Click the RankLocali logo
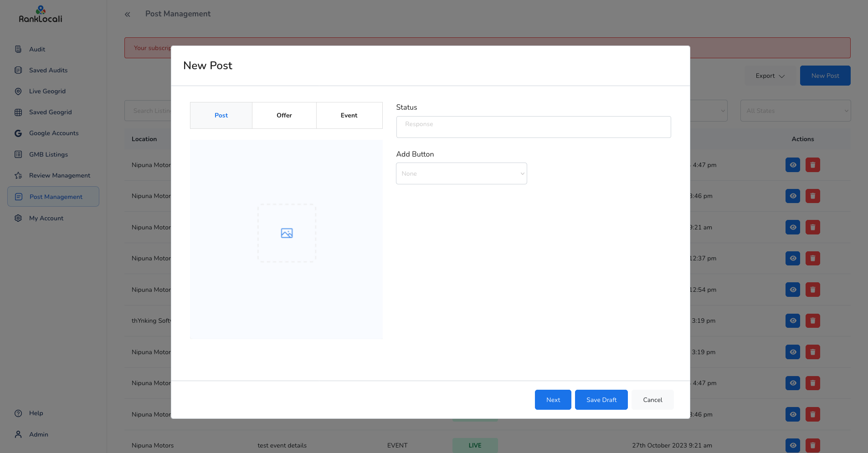Image resolution: width=868 pixels, height=453 pixels. pos(41,15)
